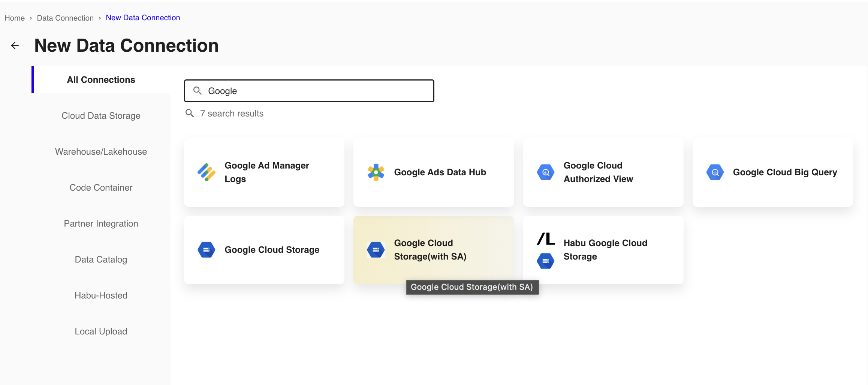Screen dimensions: 868x385
Task: Click the Google Cloud Storage(with SA) icon
Action: tap(376, 250)
